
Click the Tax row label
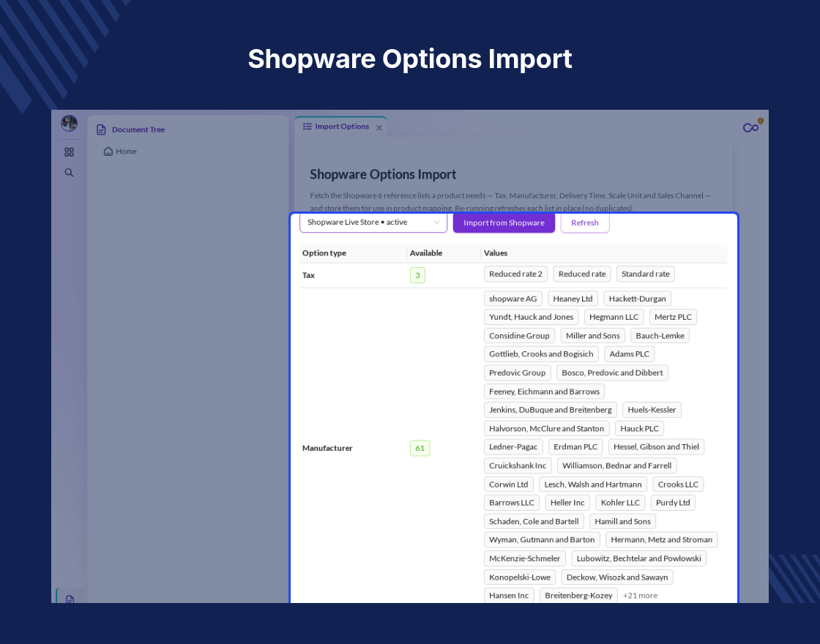point(308,275)
